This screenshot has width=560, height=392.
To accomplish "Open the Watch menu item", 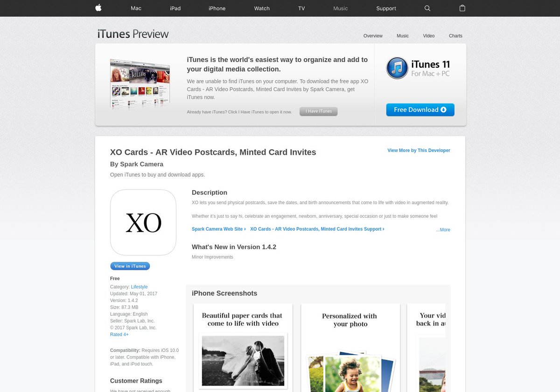I will click(262, 8).
